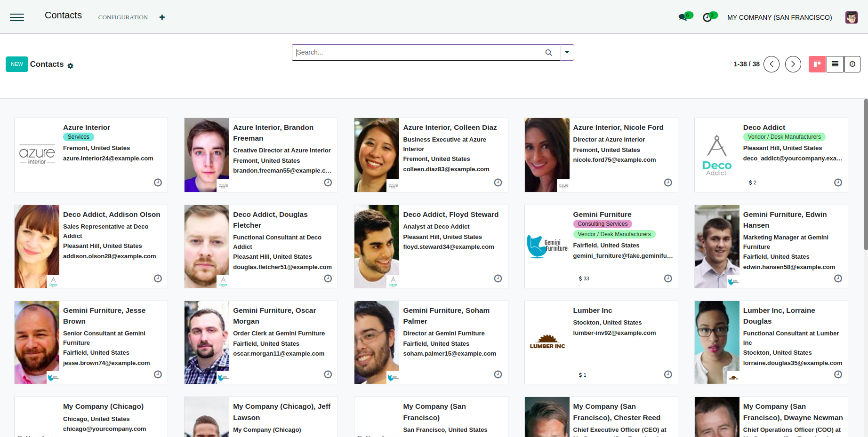The width and height of the screenshot is (868, 437).
Task: Open the Lumber Inc contact card
Action: click(601, 342)
